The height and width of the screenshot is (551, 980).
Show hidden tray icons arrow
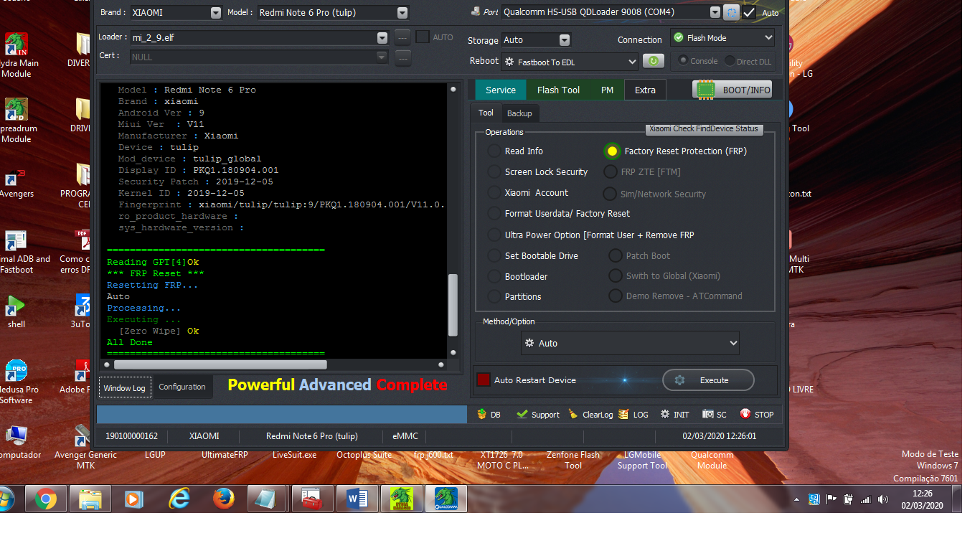[x=797, y=499]
